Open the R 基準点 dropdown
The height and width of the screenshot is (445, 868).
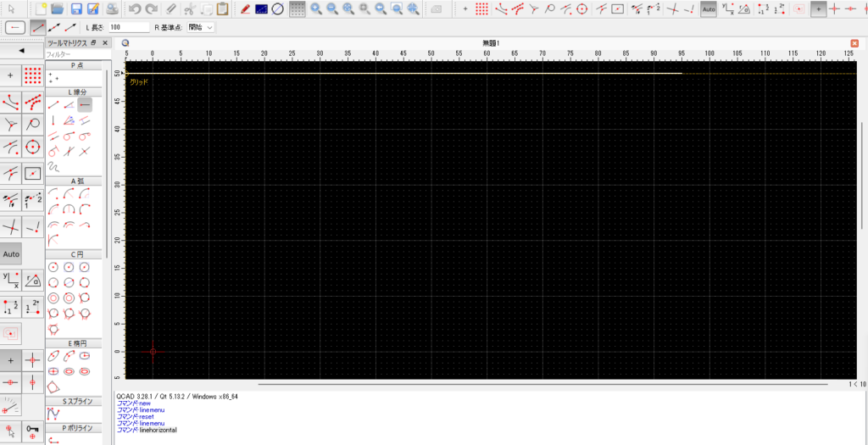click(x=200, y=27)
